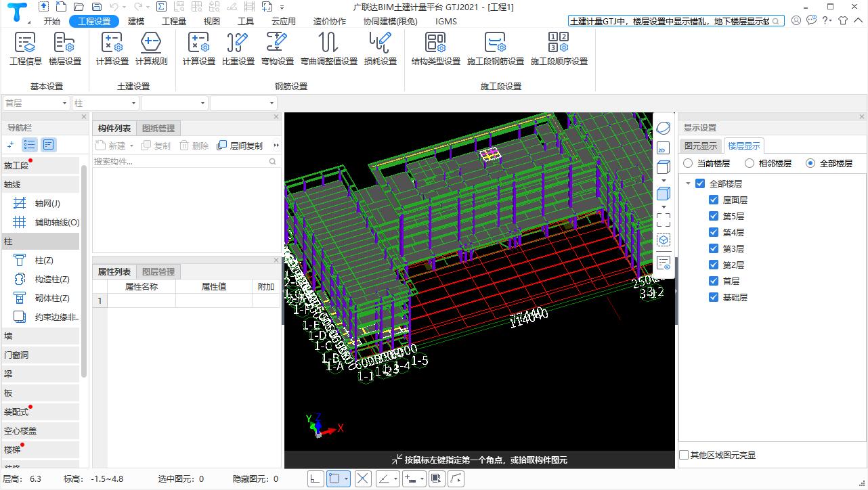Open the 工程信息 project info tool
This screenshot has width=868, height=490.
pos(26,49)
